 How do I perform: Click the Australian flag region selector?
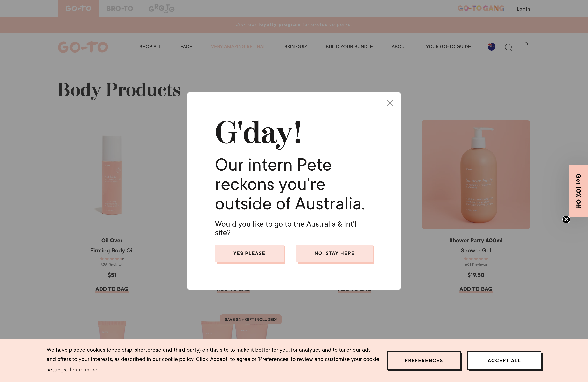point(491,46)
